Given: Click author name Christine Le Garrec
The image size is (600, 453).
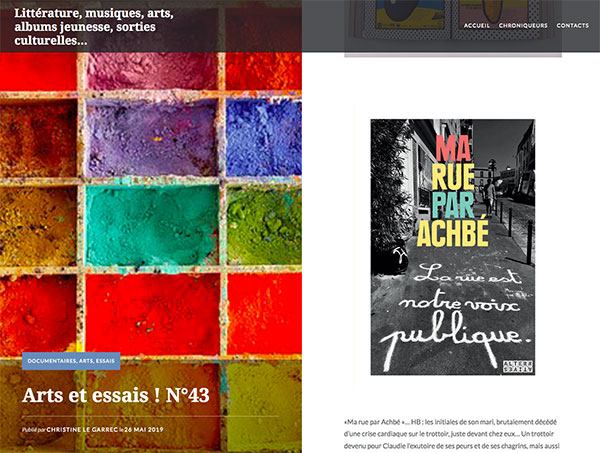Looking at the screenshot, I should (82, 430).
